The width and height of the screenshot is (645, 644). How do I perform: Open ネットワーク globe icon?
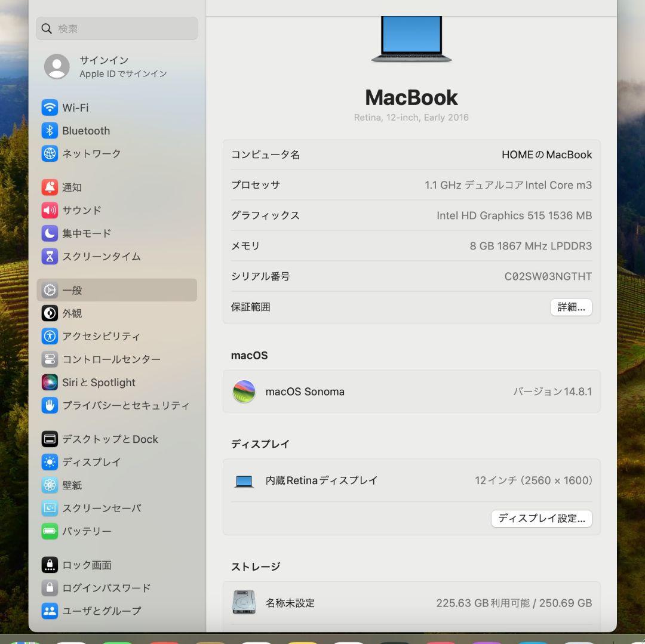pyautogui.click(x=50, y=154)
